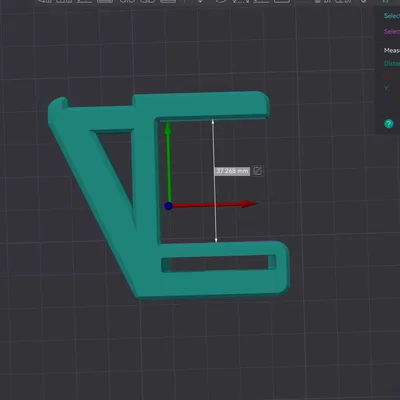Select the 37.268 mm measurement label
The width and height of the screenshot is (400, 400).
point(232,171)
